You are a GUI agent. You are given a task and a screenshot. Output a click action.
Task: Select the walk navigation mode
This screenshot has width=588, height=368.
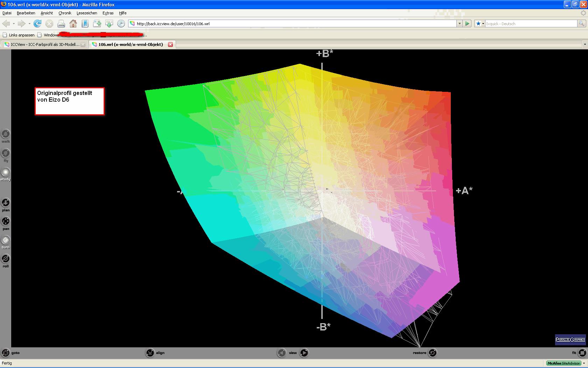pos(6,134)
